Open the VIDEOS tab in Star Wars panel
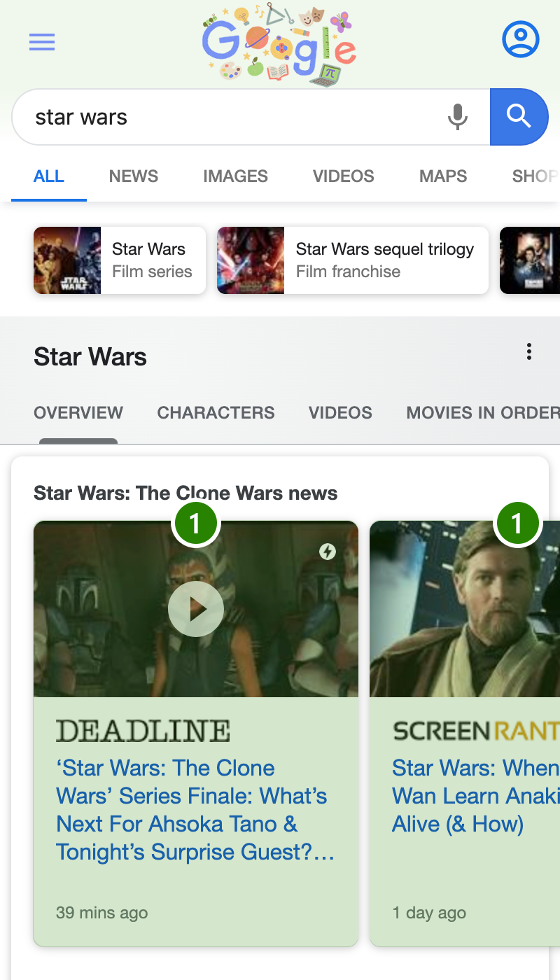The height and width of the screenshot is (980, 560). tap(341, 413)
